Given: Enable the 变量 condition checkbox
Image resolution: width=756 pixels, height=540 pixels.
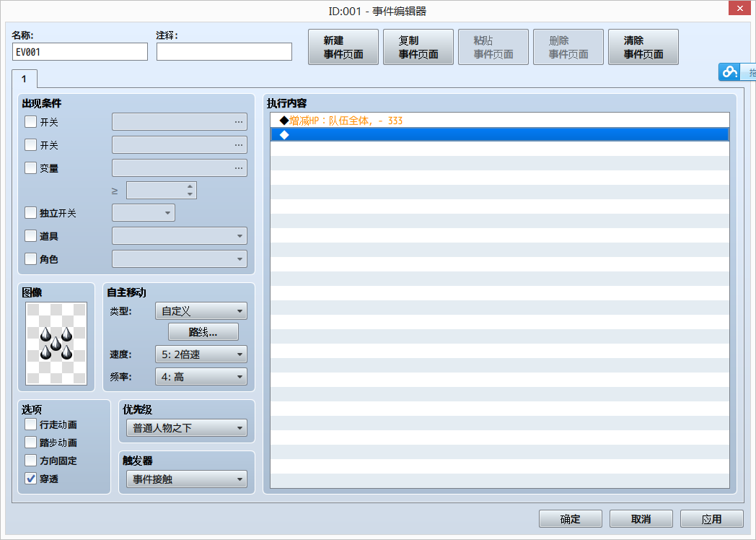Looking at the screenshot, I should [x=30, y=168].
